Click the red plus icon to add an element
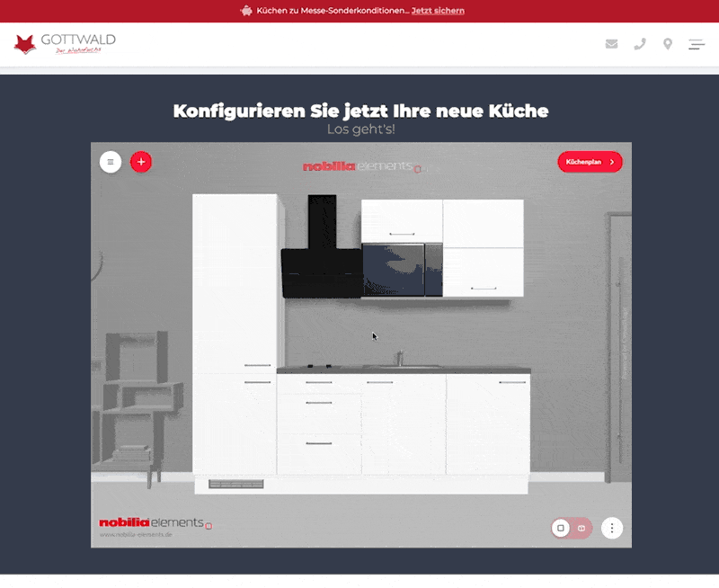Screen dimensions: 719x588 (141, 162)
